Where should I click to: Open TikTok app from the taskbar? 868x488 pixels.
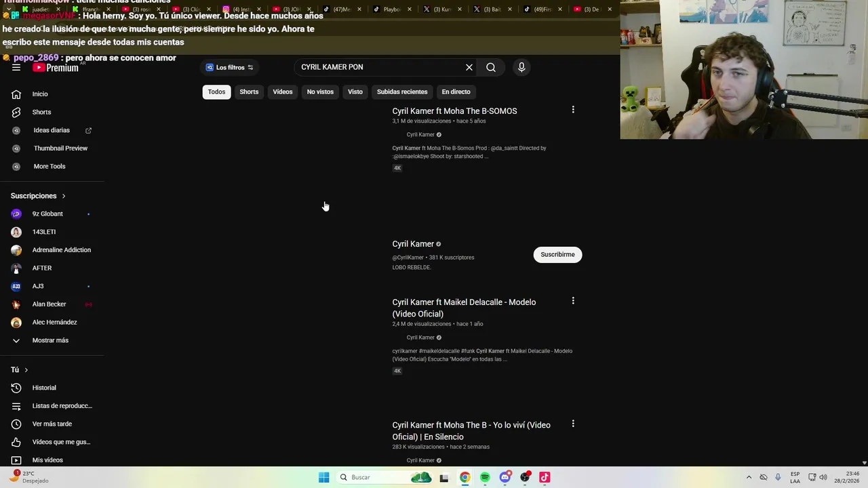tap(545, 477)
